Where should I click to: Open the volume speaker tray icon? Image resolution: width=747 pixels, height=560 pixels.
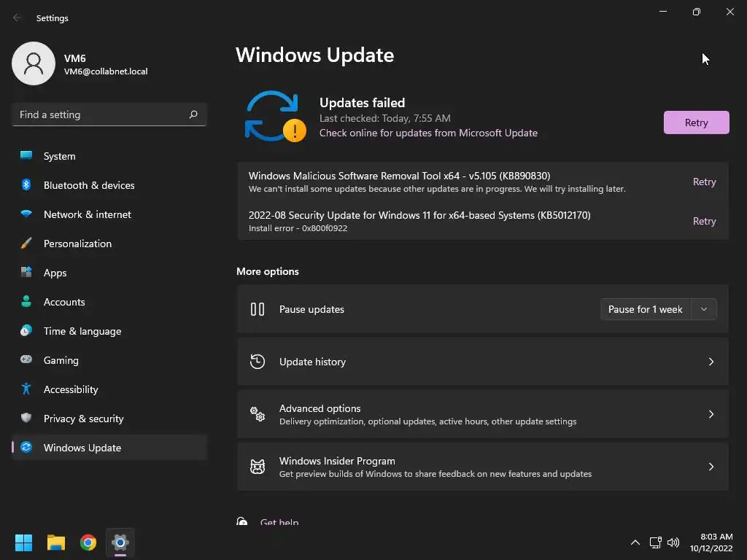(x=673, y=542)
